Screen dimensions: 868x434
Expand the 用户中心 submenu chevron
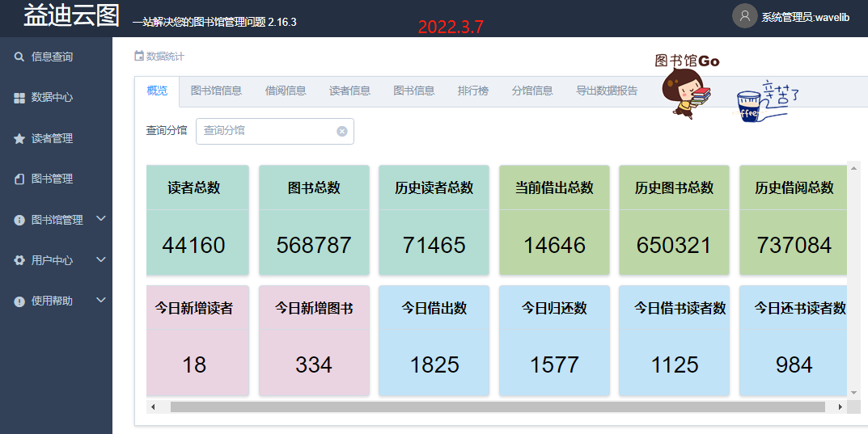pyautogui.click(x=101, y=259)
